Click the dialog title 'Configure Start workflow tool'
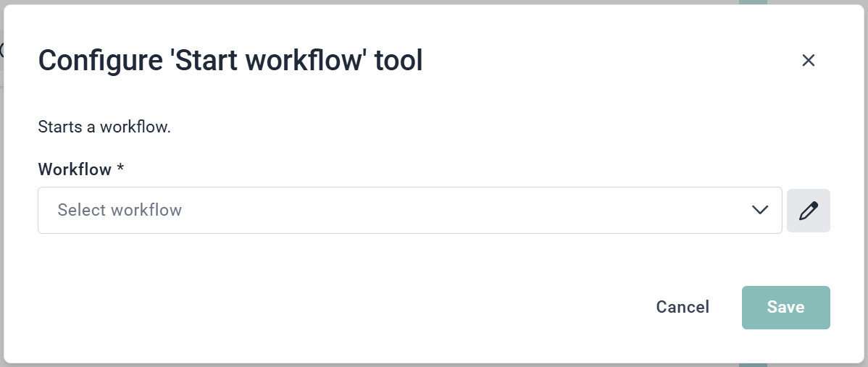 tap(230, 61)
